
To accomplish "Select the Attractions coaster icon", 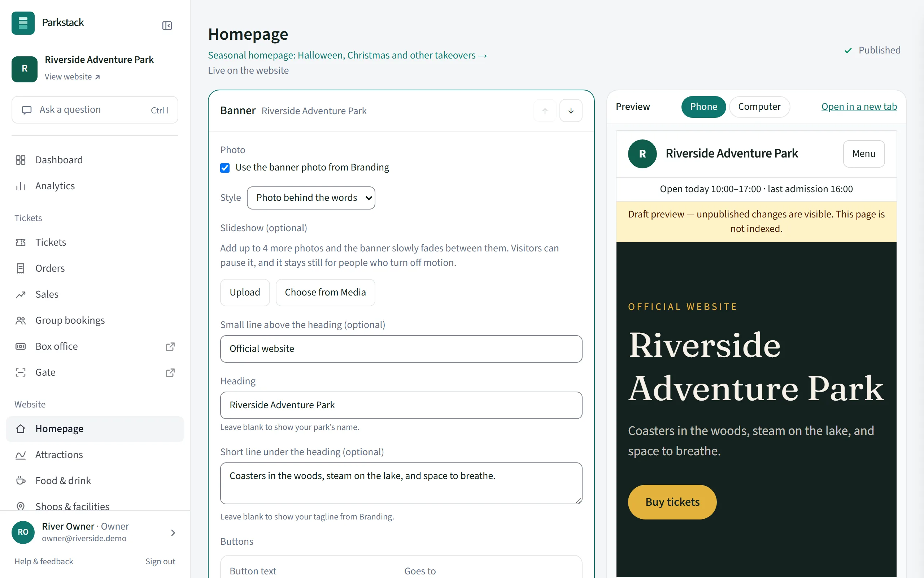I will [x=21, y=455].
